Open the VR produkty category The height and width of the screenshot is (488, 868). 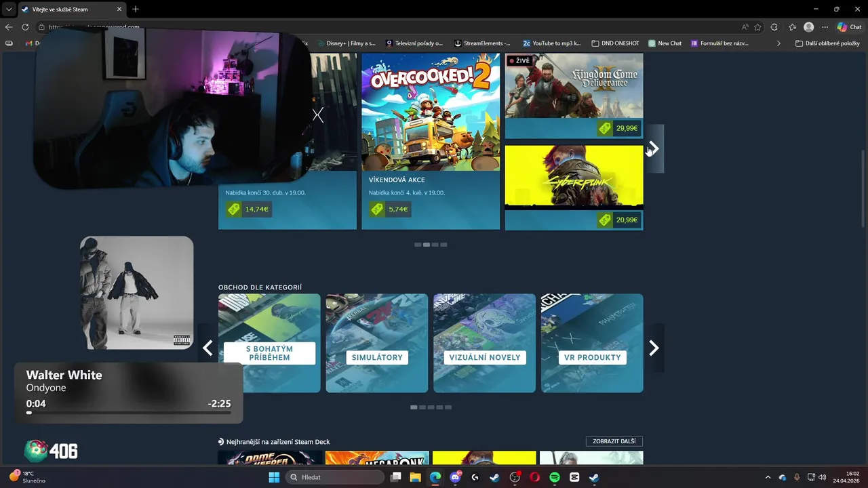pos(592,343)
